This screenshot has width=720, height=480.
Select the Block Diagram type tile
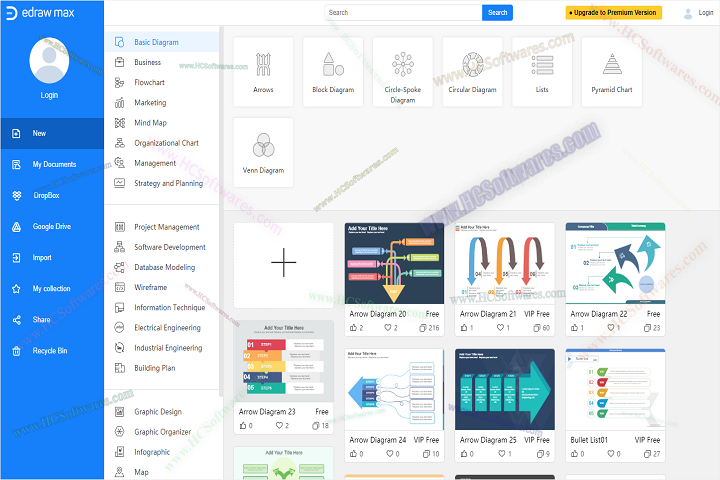click(x=333, y=72)
